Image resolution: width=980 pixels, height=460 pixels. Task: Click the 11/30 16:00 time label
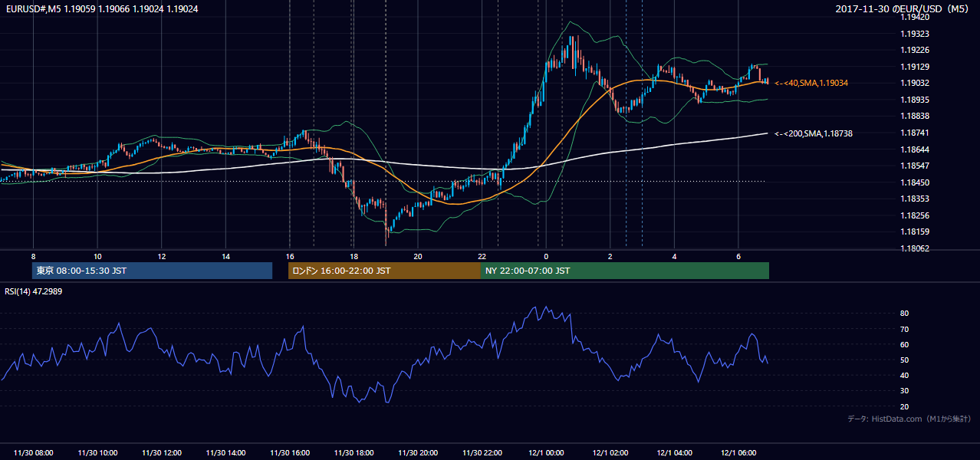tap(290, 453)
